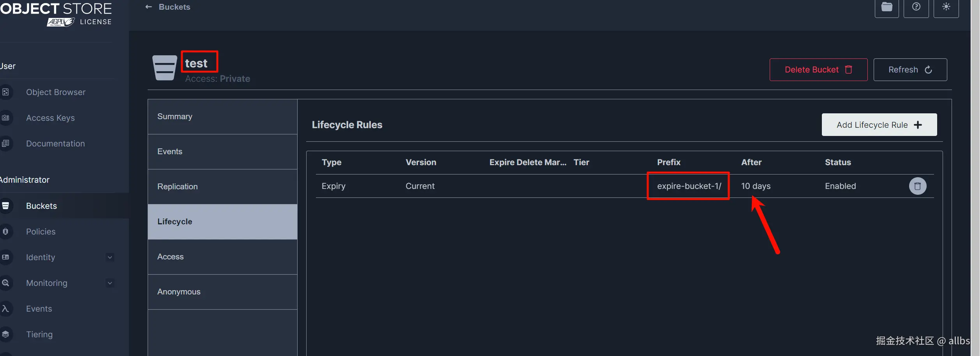Open the object browser folder icon in header
The height and width of the screenshot is (356, 980).
pyautogui.click(x=887, y=7)
